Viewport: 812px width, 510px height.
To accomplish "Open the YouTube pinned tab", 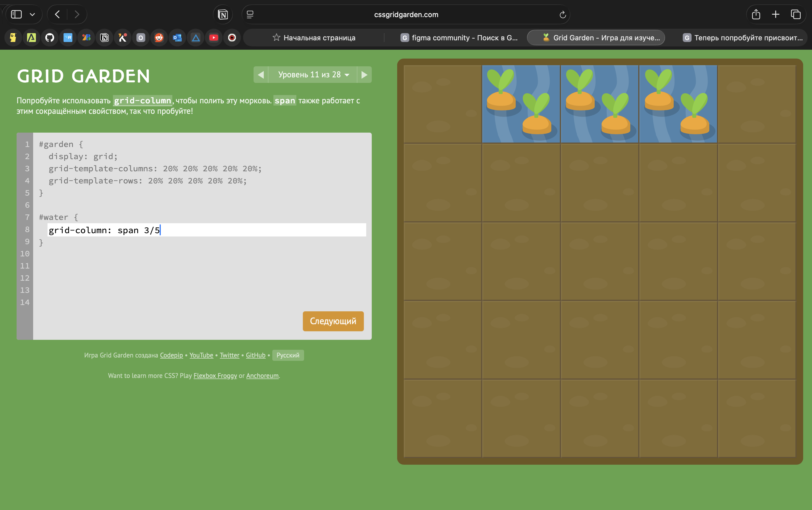I will pos(213,38).
